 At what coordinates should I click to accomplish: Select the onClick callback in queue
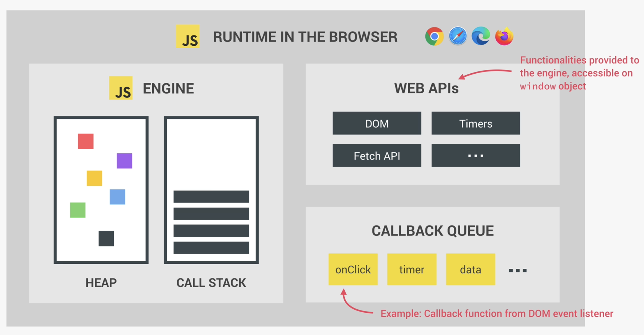click(353, 269)
